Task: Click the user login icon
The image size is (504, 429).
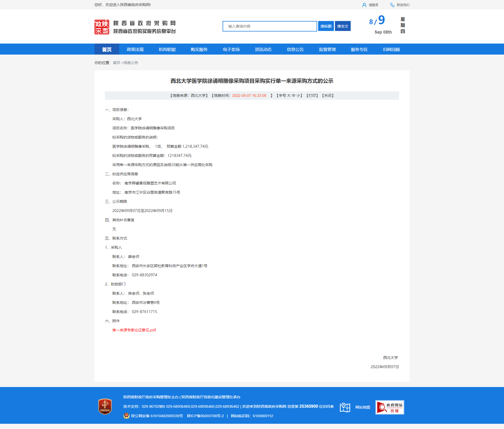Action: 364,5
